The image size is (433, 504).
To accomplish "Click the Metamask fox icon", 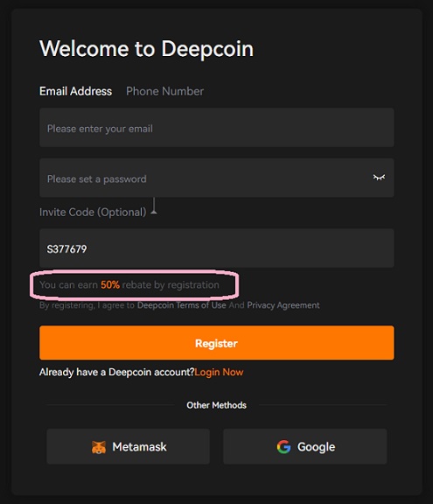I will tap(99, 447).
